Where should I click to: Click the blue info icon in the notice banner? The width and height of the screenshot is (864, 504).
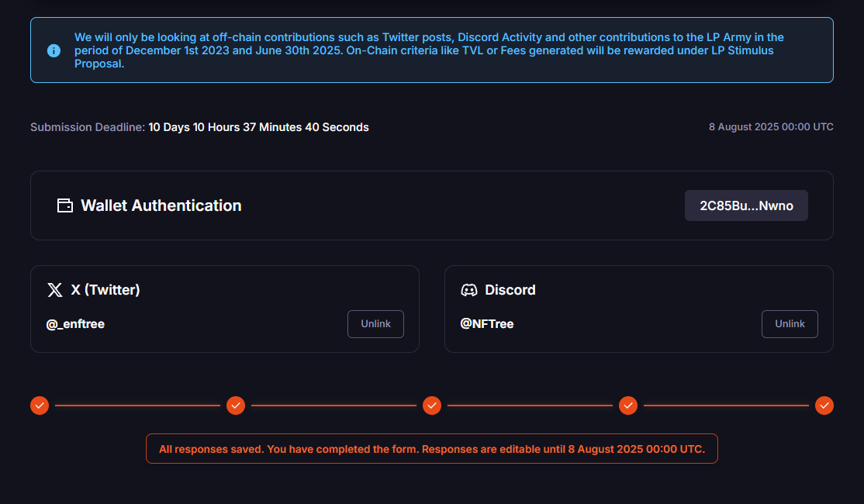(54, 50)
